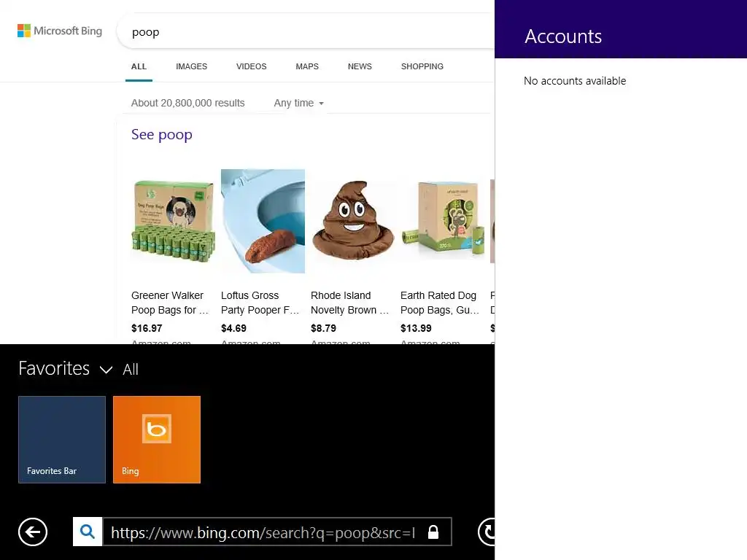Click the Bing search box containing poop
The width and height of the screenshot is (747, 560).
tap(305, 32)
